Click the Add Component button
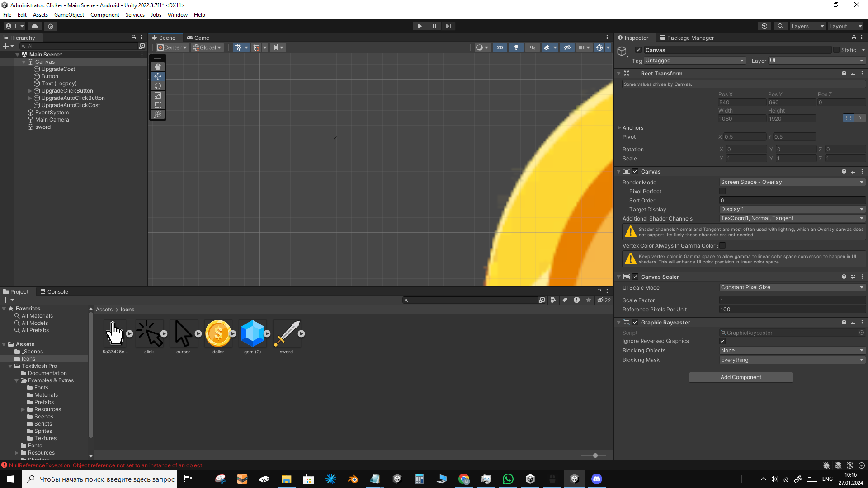 [x=741, y=376]
